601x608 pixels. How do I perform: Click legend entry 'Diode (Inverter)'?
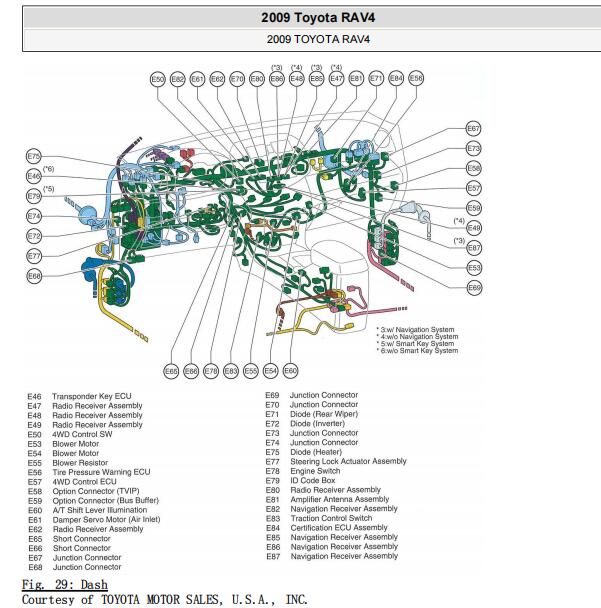(317, 424)
